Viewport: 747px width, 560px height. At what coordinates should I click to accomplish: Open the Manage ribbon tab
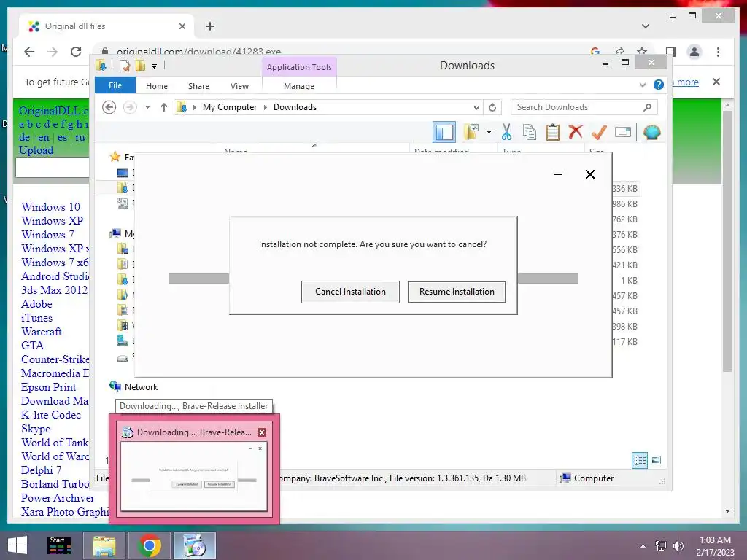pyautogui.click(x=299, y=86)
